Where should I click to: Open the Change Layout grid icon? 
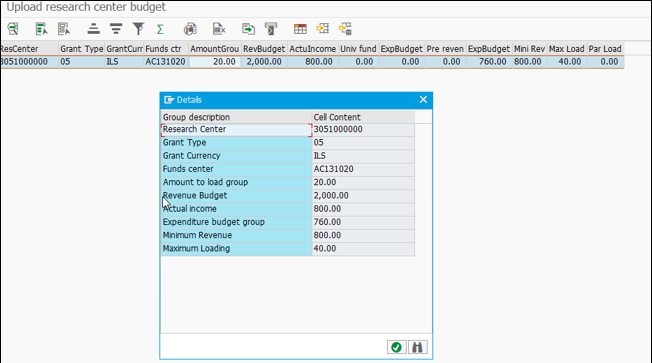[300, 29]
